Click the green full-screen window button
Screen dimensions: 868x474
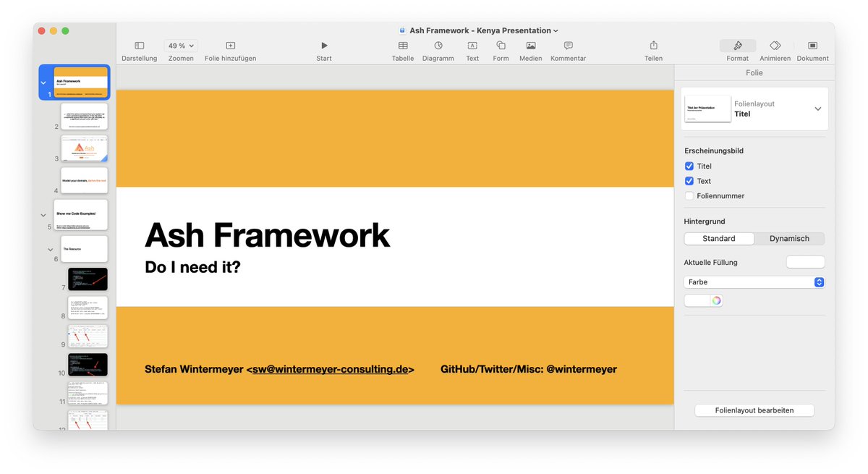65,30
